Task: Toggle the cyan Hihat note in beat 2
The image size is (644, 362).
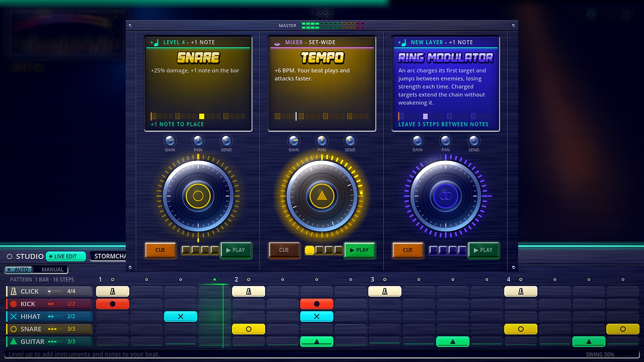Action: point(317,316)
